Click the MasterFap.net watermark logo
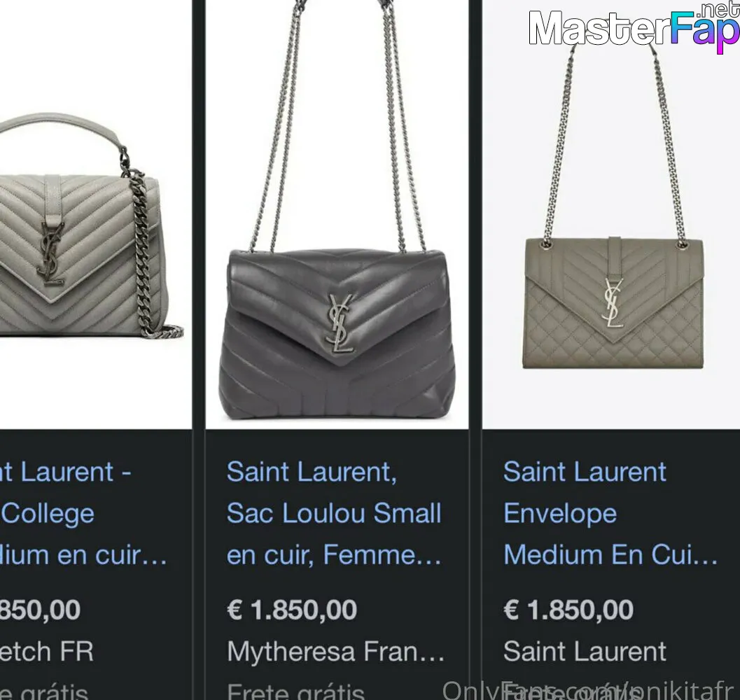 point(634,27)
